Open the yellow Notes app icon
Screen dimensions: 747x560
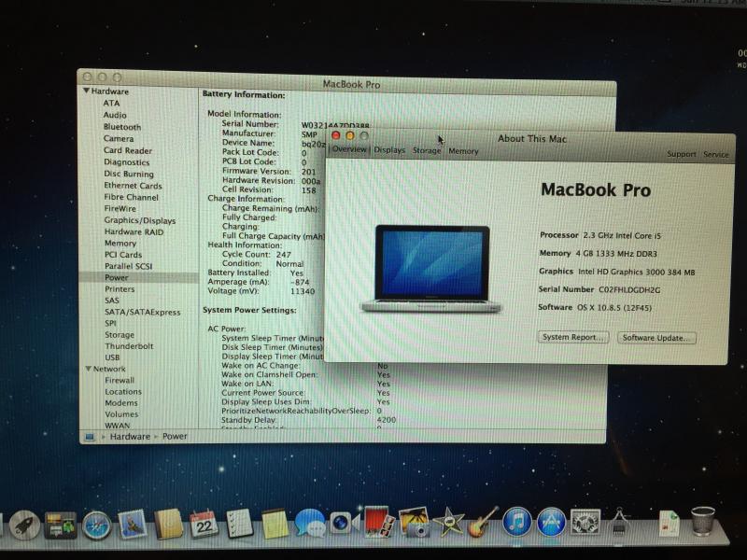274,524
